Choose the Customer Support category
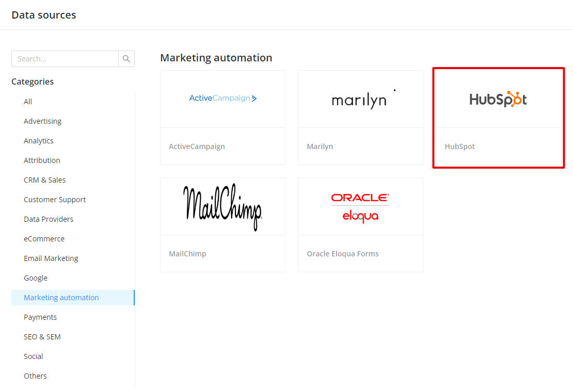 tap(55, 199)
